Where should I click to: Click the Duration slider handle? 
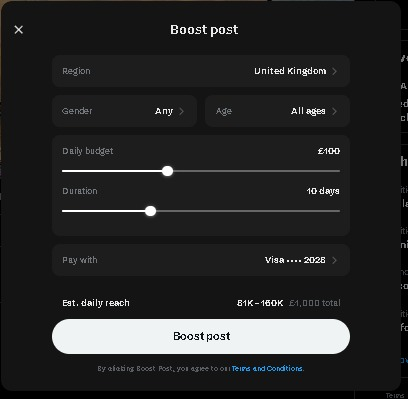coord(151,211)
